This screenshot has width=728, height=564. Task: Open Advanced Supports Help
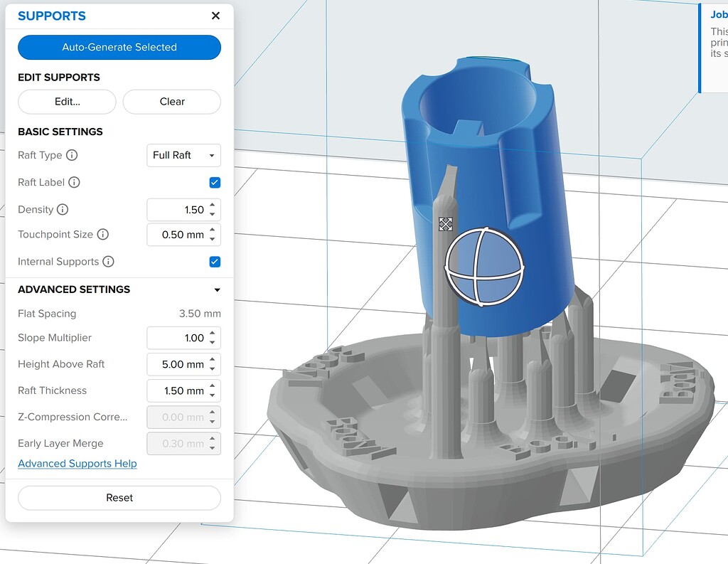[x=77, y=463]
